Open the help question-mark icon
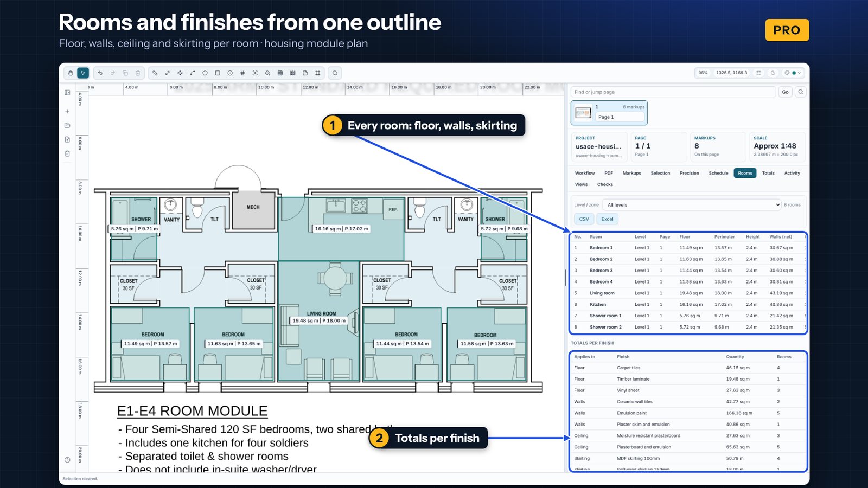This screenshot has width=868, height=488. 67,460
